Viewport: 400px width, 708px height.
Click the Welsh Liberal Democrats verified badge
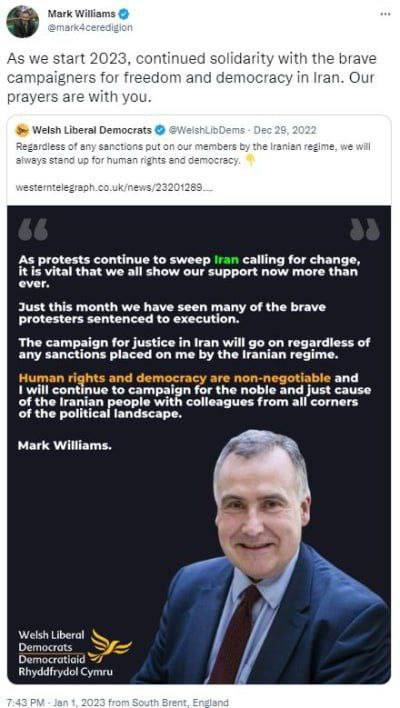pos(160,130)
